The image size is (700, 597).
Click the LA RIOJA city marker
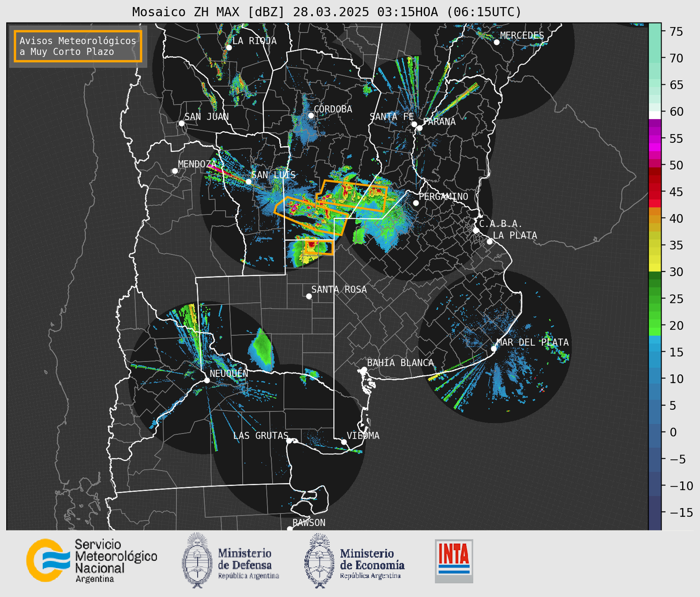pos(229,47)
